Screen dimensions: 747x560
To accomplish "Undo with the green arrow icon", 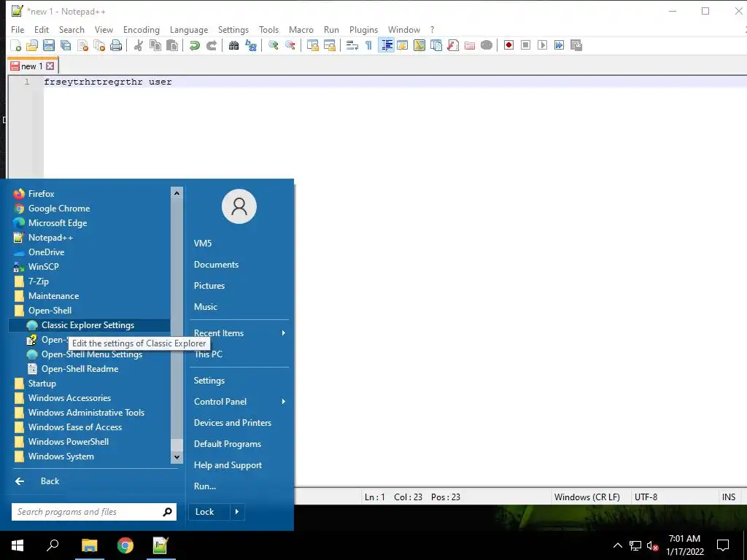I will click(194, 45).
